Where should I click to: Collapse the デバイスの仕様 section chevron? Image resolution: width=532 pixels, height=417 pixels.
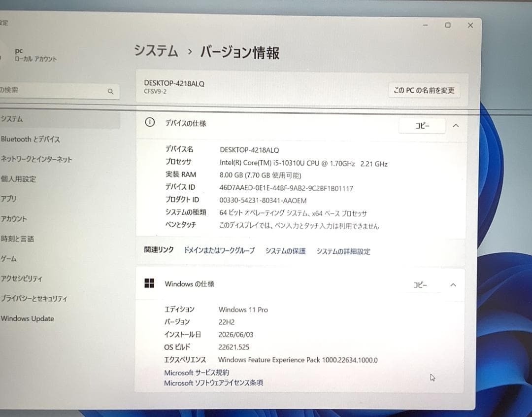pos(456,126)
